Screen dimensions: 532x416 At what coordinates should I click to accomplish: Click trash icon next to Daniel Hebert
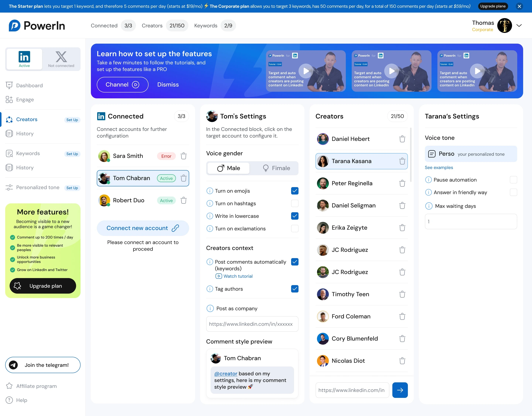[x=402, y=139]
